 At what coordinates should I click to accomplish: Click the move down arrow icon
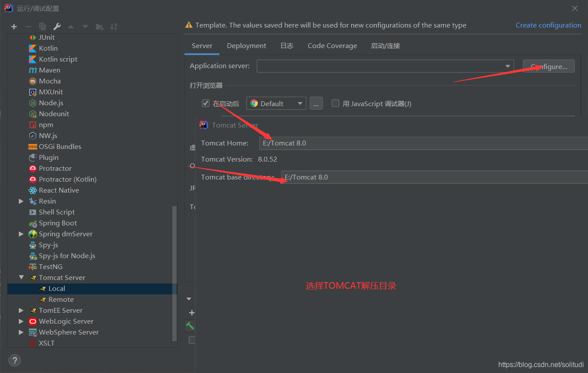pyautogui.click(x=85, y=27)
